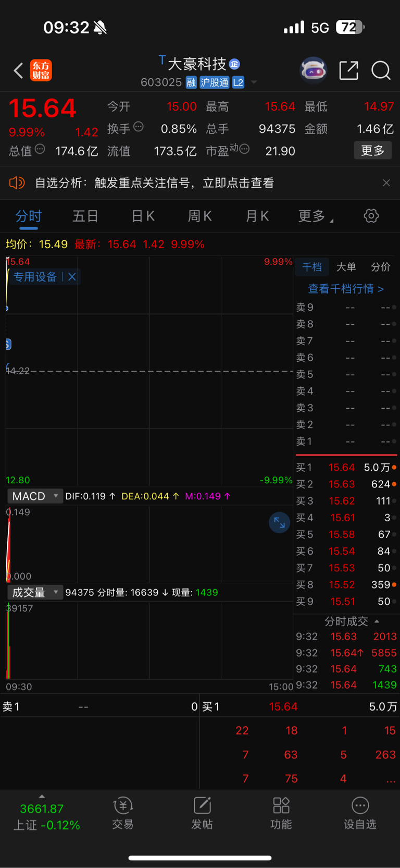Tap the bottom 卖1 queue header
Viewport: 400px width, 868px height.
[100, 707]
